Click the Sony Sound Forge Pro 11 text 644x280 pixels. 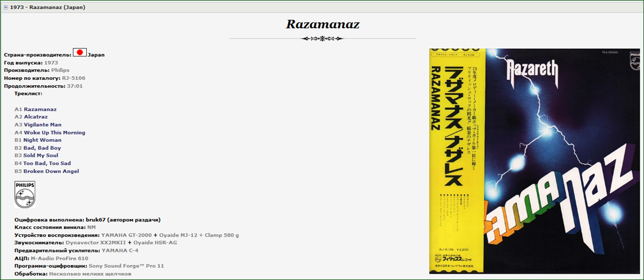tap(126, 266)
